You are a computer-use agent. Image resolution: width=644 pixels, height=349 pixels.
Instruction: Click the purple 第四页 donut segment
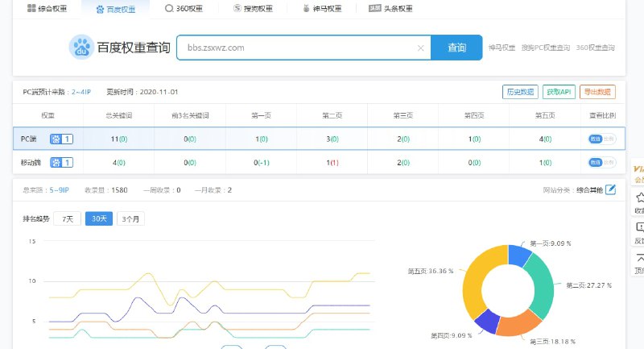[488, 321]
